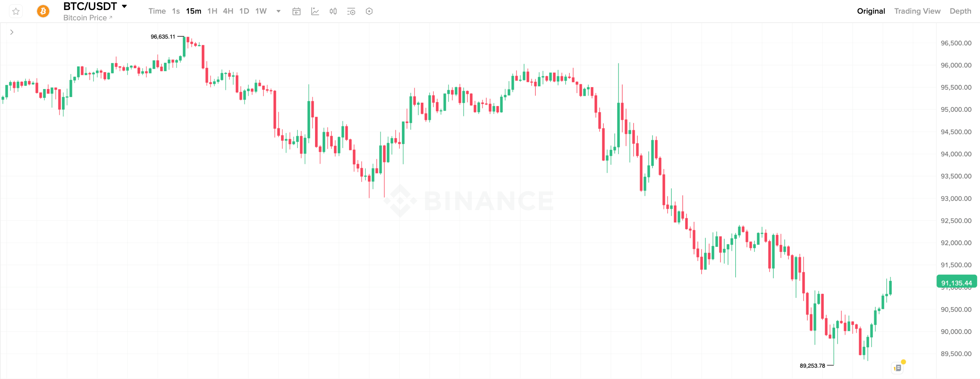Set the chart to the 1D interval

(x=244, y=11)
